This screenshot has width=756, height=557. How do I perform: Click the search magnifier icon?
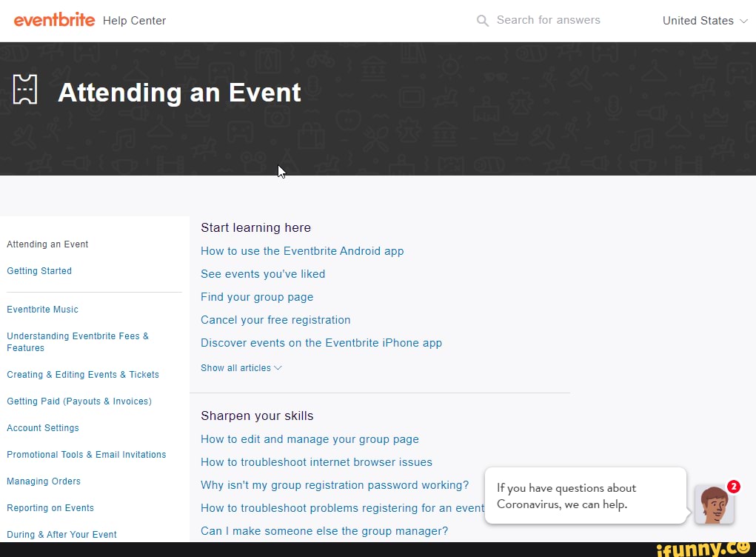click(482, 20)
